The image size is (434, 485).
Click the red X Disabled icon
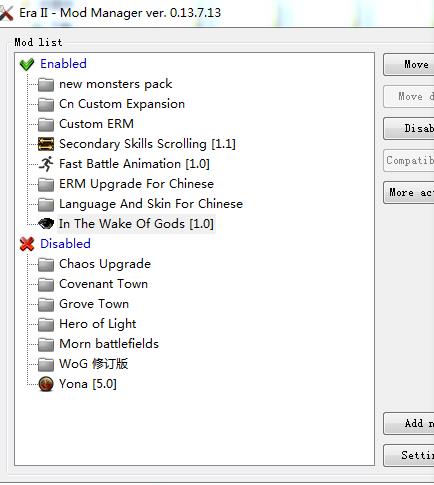pos(27,244)
